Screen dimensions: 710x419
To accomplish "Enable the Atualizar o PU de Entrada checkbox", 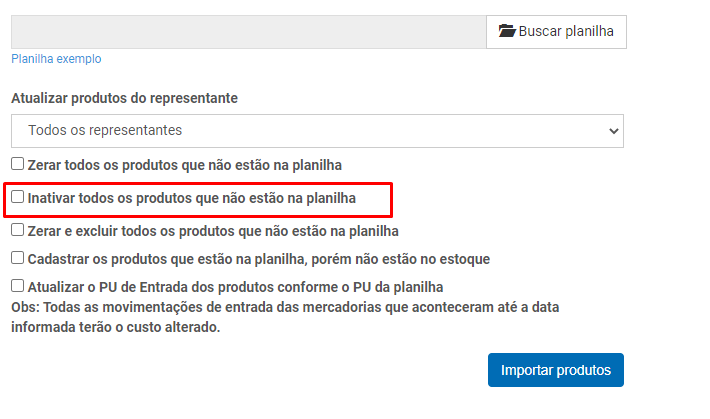I will 18,286.
